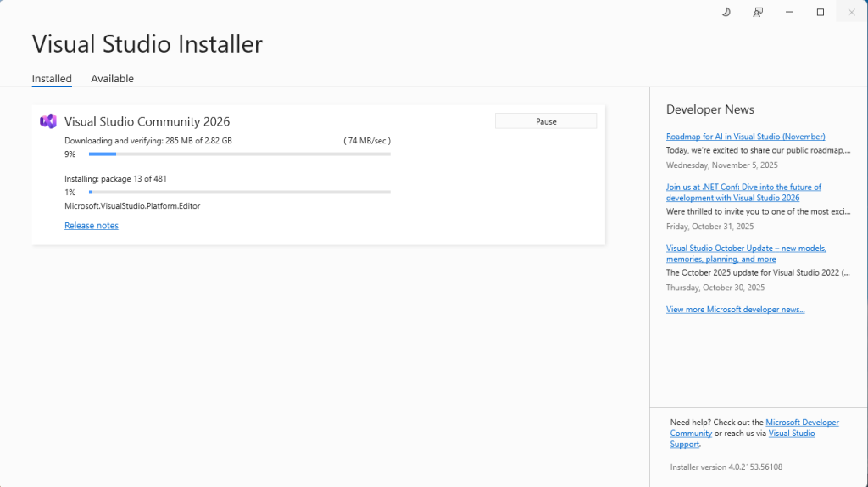Open the send feedback icon
This screenshot has width=868, height=487.
point(758,12)
